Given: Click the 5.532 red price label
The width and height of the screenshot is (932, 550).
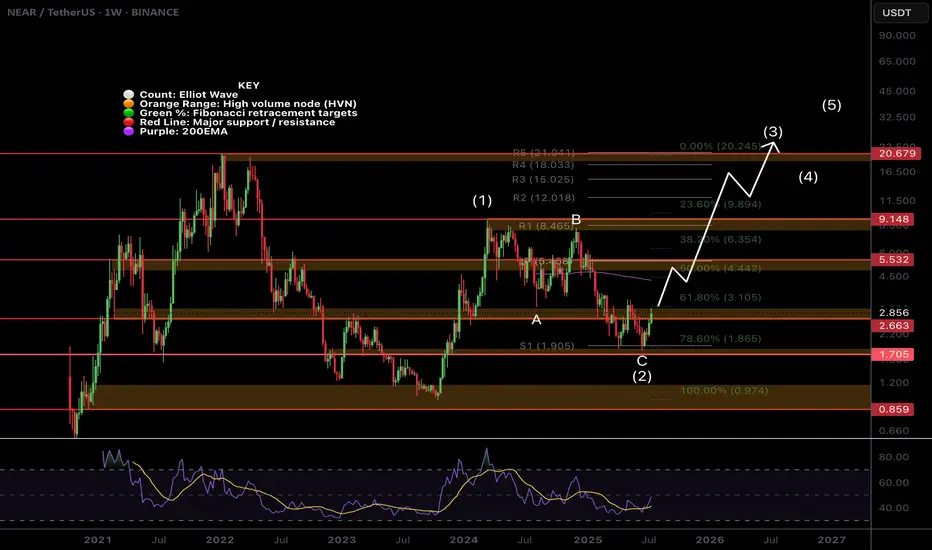Looking at the screenshot, I should (x=894, y=259).
